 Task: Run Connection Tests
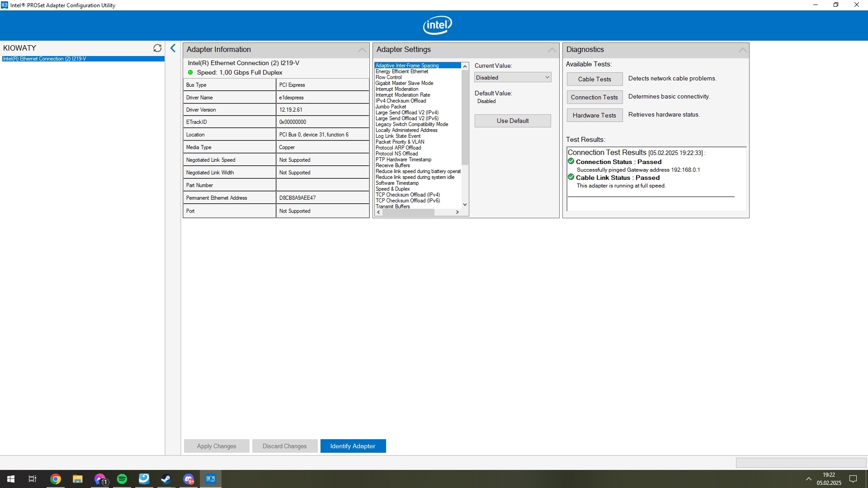(x=594, y=97)
